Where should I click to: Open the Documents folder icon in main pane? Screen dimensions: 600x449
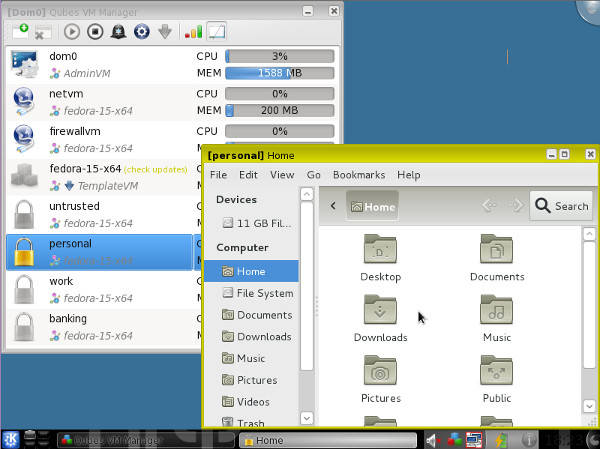(496, 249)
